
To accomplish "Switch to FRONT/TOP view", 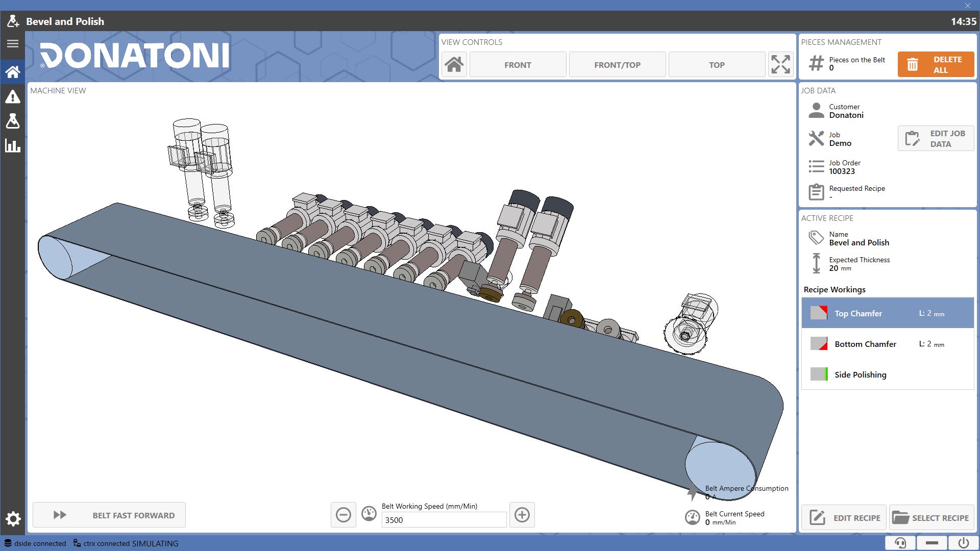I will click(x=617, y=64).
